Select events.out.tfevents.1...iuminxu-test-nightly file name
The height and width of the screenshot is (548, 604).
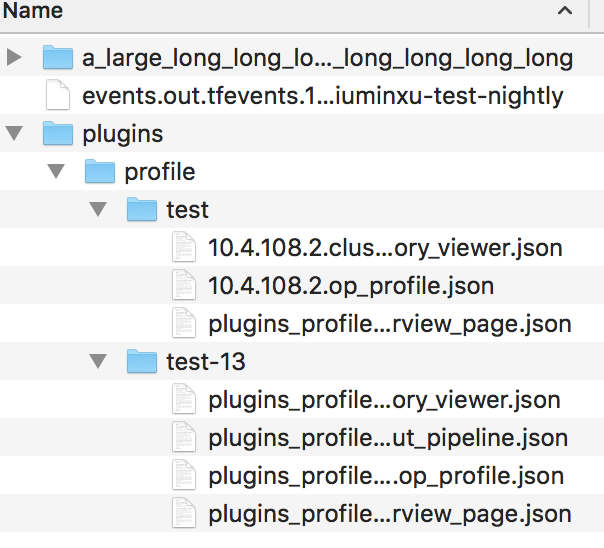click(323, 96)
